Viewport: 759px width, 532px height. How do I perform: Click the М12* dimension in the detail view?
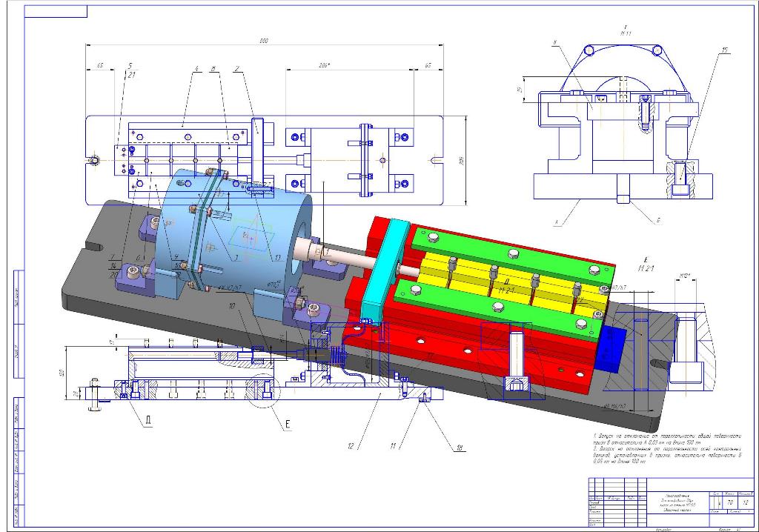click(684, 276)
